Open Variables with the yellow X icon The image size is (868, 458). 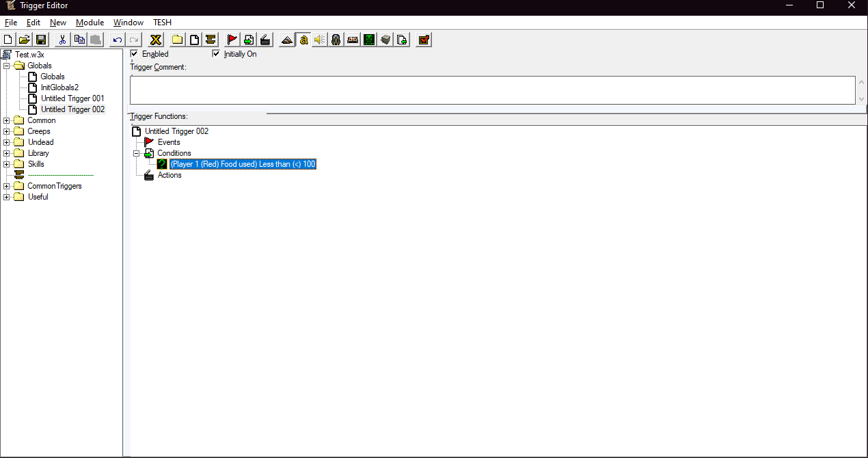coord(156,40)
